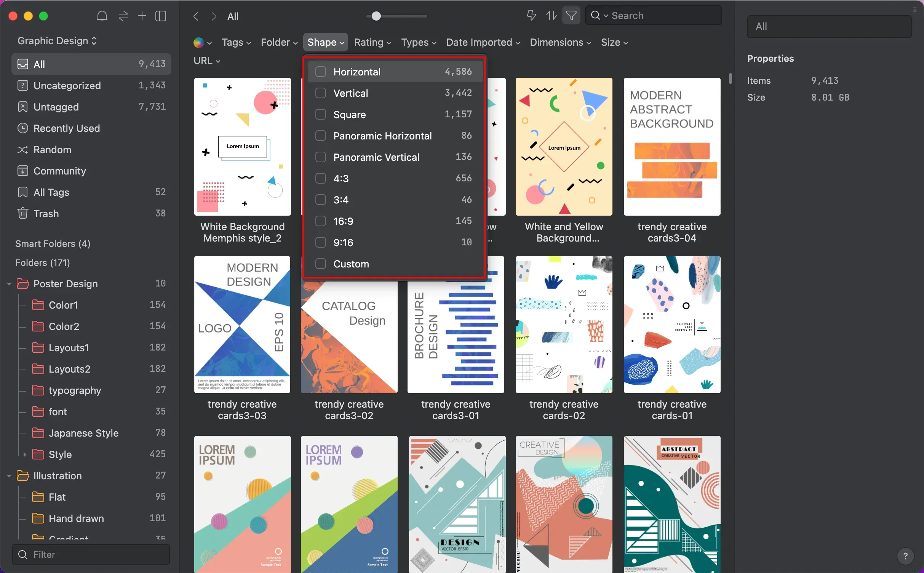Select Untagged in the sidebar

(56, 107)
